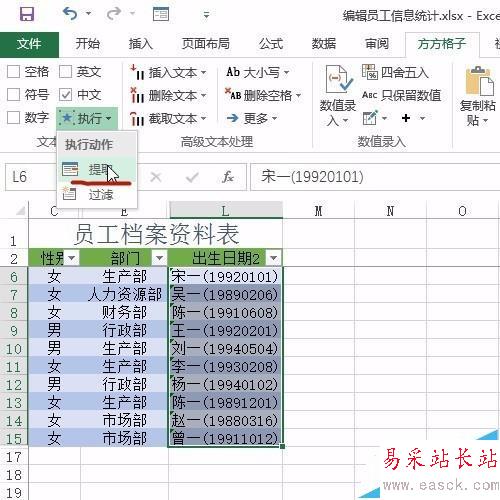
Task: Open the 部门 filter dropdown
Action: [160, 258]
